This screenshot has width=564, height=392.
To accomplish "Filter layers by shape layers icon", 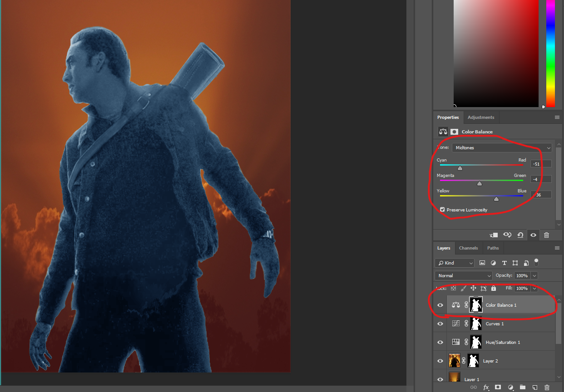I will click(515, 263).
